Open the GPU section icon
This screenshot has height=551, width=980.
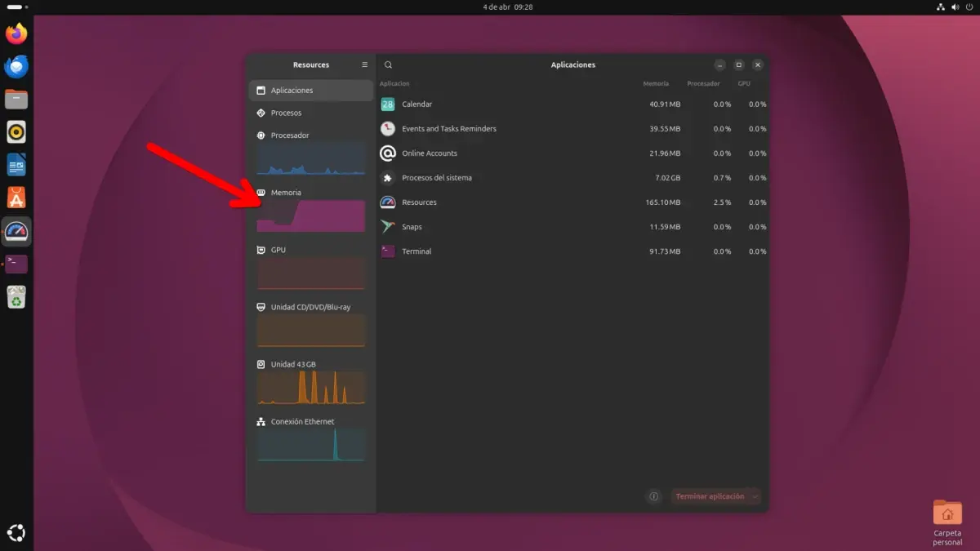point(262,250)
